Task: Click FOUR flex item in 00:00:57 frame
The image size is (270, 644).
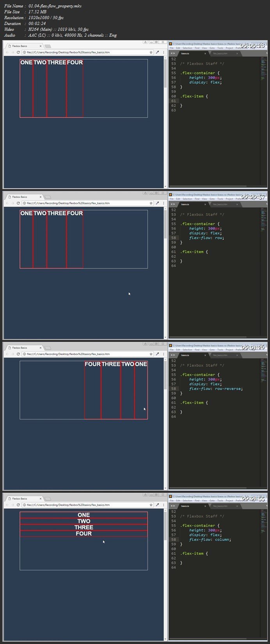Action: pos(75,239)
